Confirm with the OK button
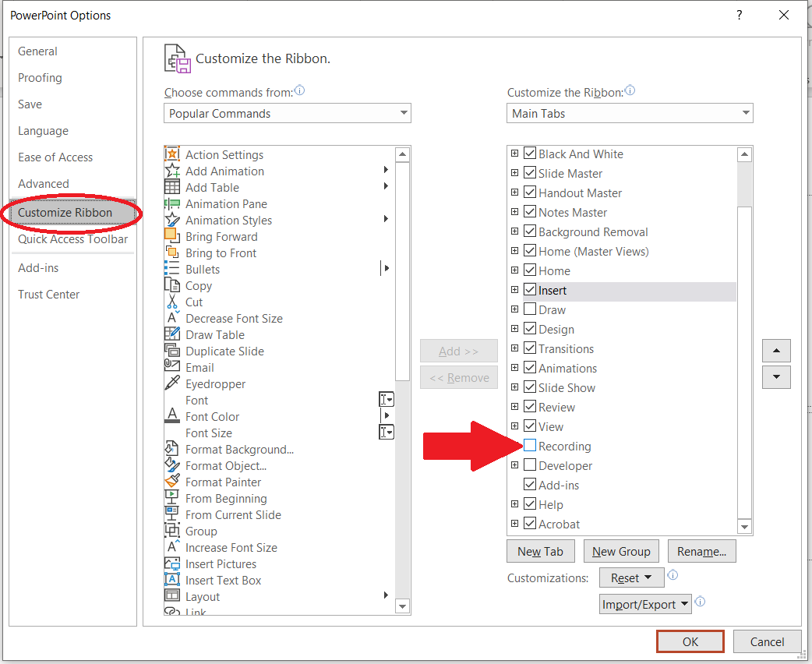The height and width of the screenshot is (664, 812). point(690,641)
